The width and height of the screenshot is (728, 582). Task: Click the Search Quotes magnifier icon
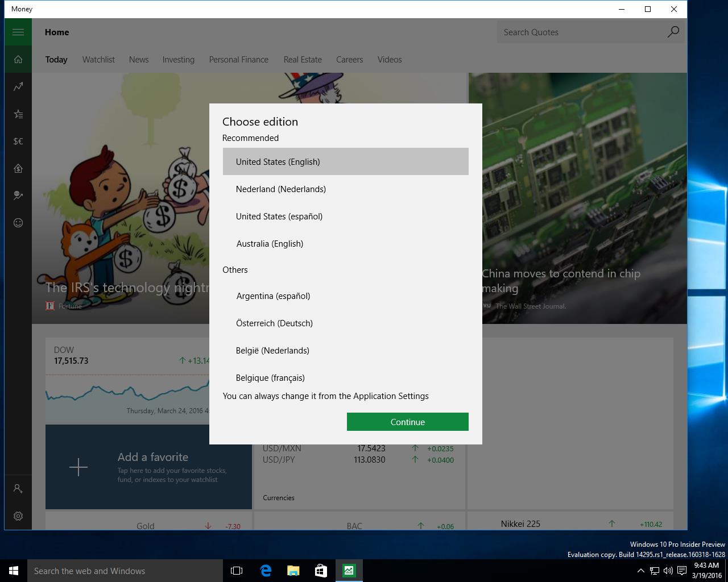tap(673, 32)
